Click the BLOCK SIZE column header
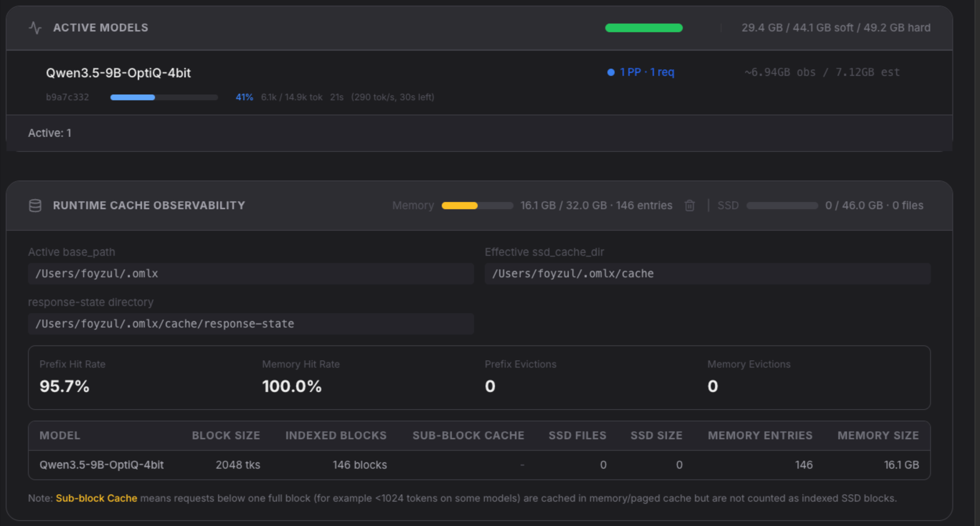The image size is (980, 526). point(226,435)
